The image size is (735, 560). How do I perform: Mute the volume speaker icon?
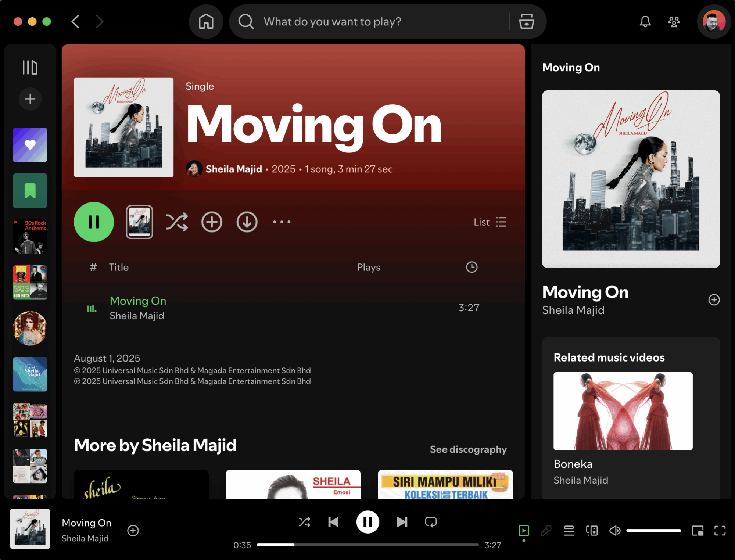[615, 531]
